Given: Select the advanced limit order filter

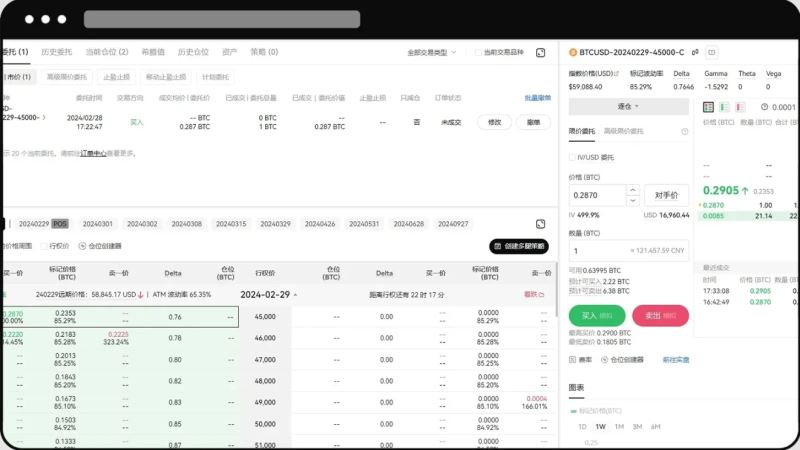Looking at the screenshot, I should (x=67, y=77).
